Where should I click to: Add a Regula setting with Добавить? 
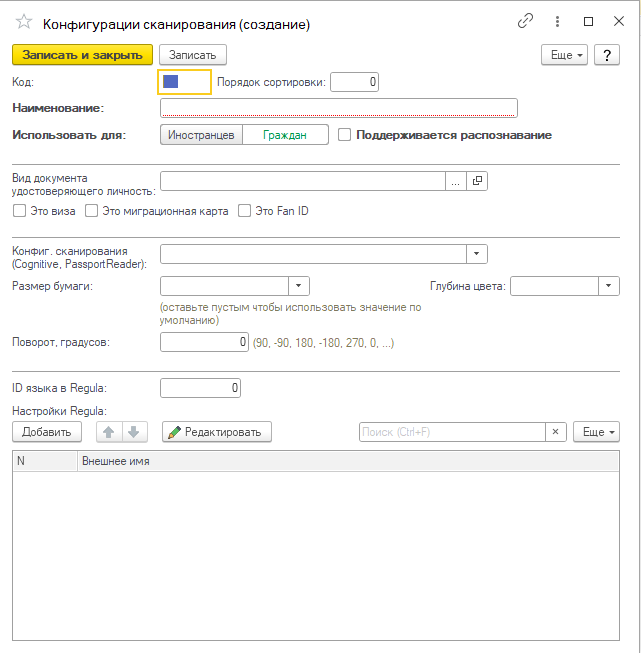click(x=47, y=432)
